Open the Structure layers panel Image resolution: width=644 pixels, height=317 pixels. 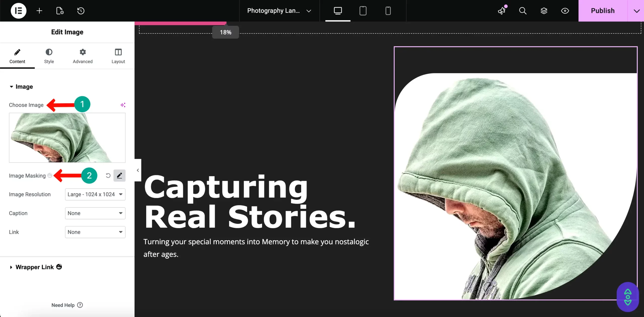click(x=544, y=11)
